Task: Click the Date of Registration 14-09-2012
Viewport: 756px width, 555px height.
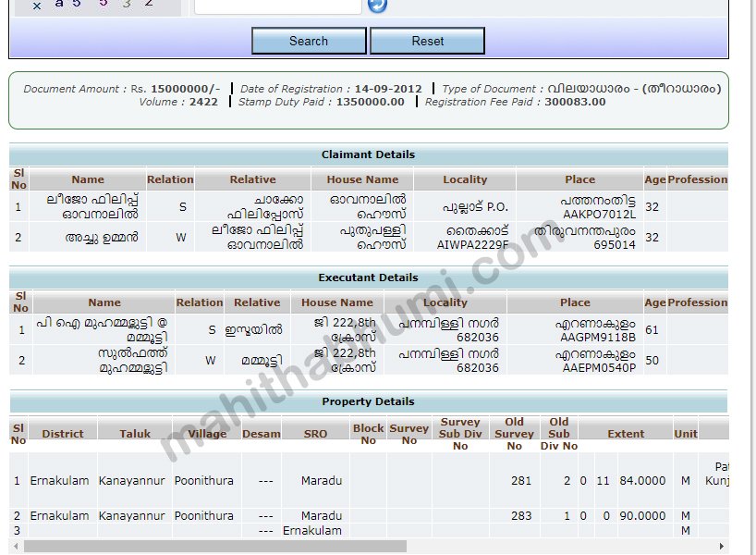Action: [x=388, y=89]
